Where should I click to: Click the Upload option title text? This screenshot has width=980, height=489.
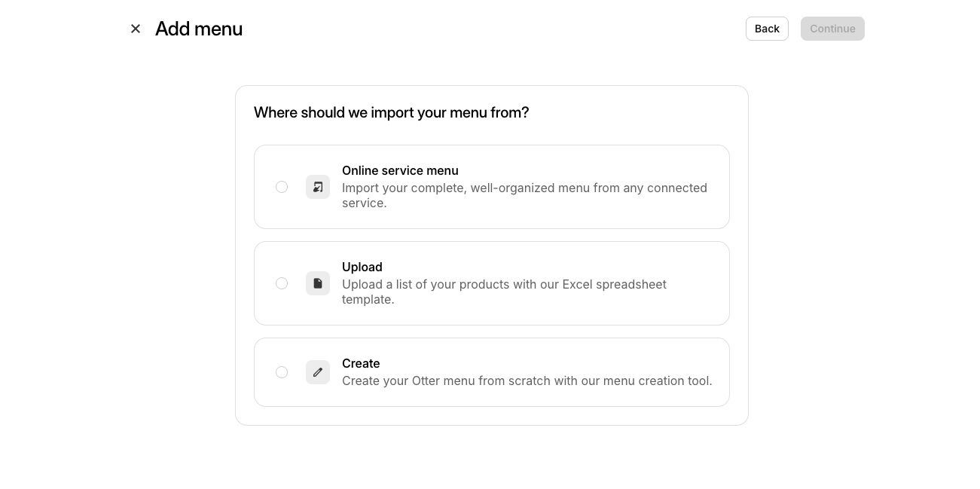[362, 267]
